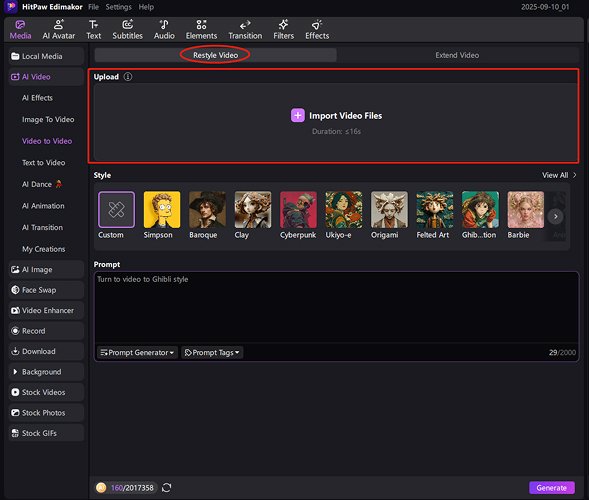Open the Settings menu

[x=118, y=7]
